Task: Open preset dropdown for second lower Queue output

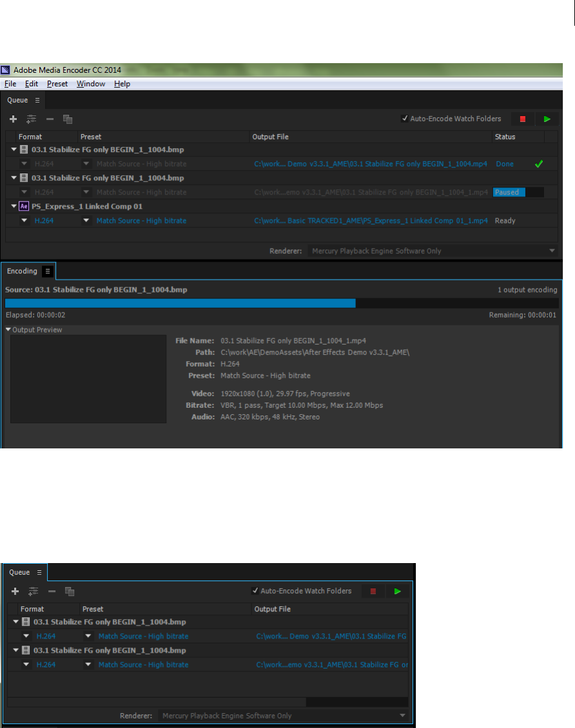Action: click(x=88, y=664)
